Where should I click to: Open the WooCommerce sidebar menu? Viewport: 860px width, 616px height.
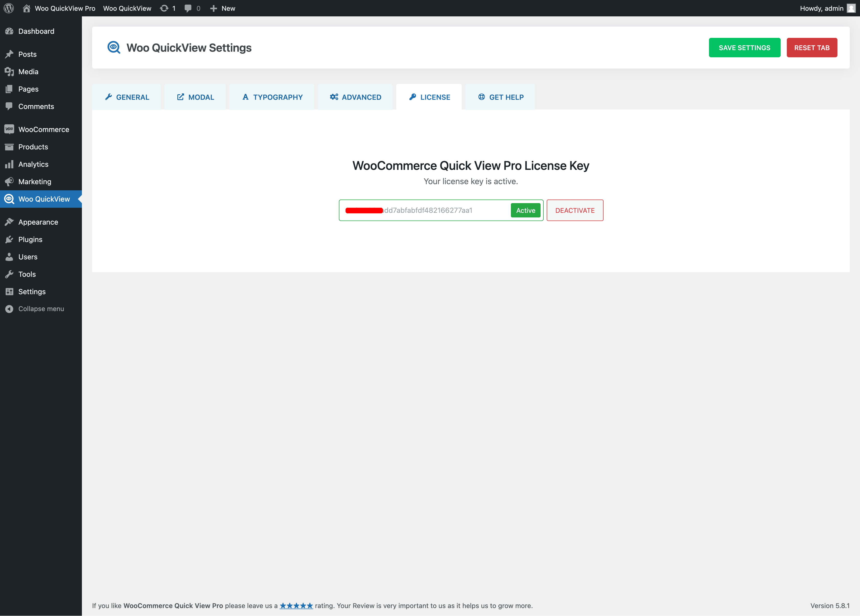coord(44,129)
